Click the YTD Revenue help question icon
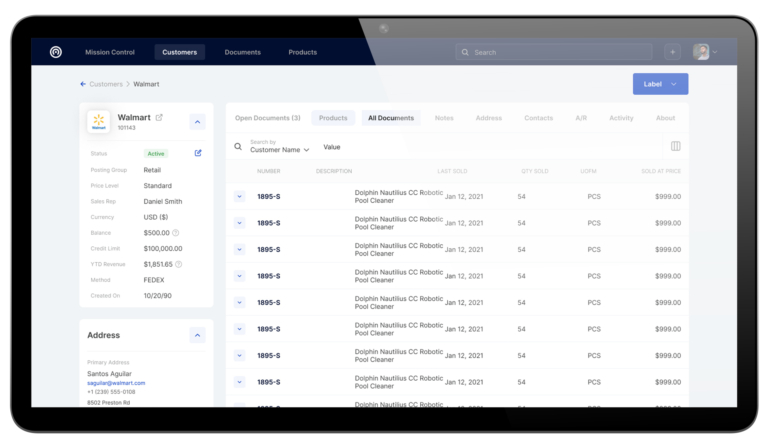 (179, 264)
